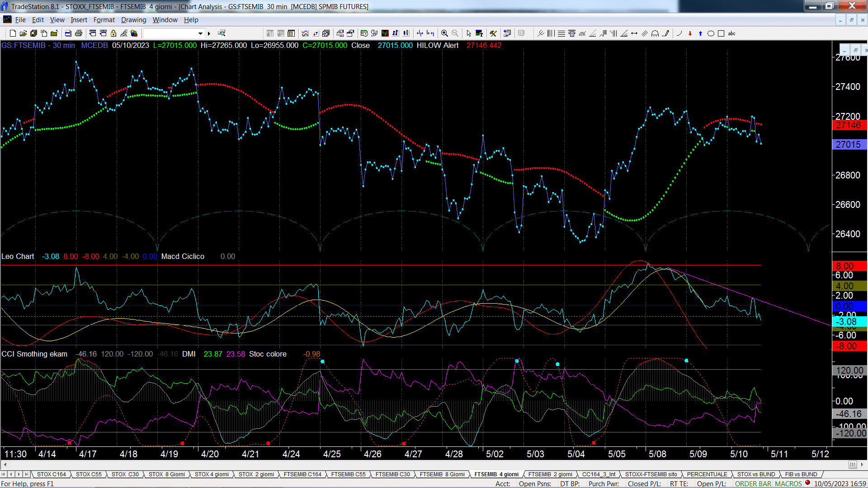Click the ORDER BAR button in status bar
This screenshot has width=868, height=488.
click(x=753, y=484)
